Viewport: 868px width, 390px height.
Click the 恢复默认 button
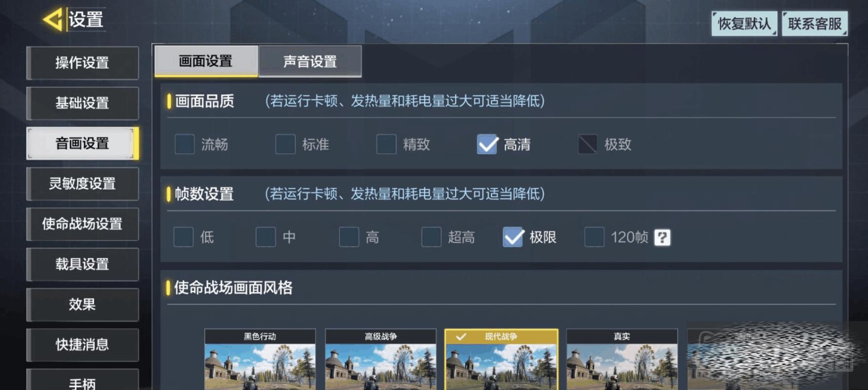(744, 24)
